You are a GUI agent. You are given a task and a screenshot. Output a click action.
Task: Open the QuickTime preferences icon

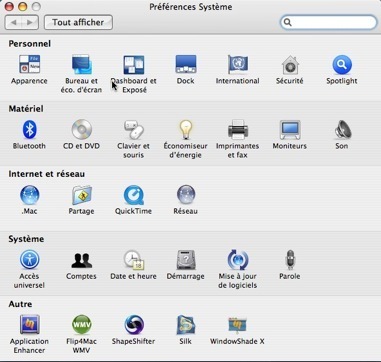[x=134, y=195]
